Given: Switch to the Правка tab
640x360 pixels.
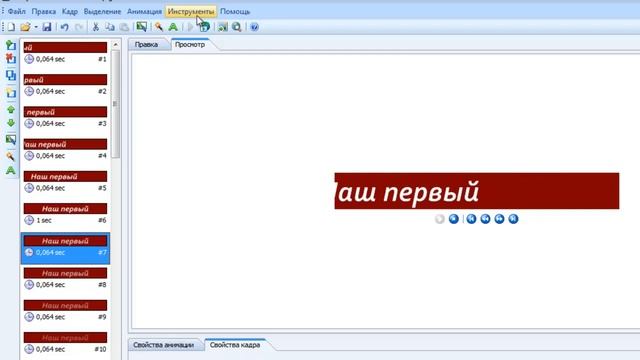Looking at the screenshot, I should point(147,44).
